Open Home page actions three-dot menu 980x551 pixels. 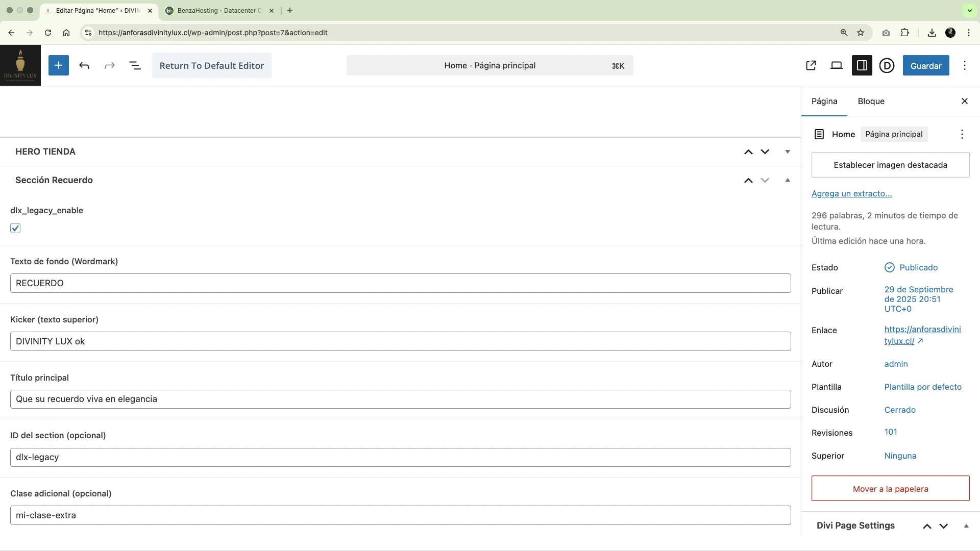click(x=962, y=134)
